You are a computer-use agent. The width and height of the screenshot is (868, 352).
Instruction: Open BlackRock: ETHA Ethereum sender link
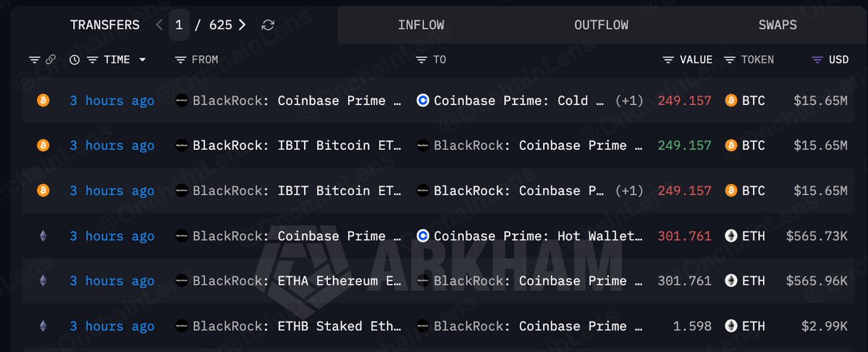[297, 281]
